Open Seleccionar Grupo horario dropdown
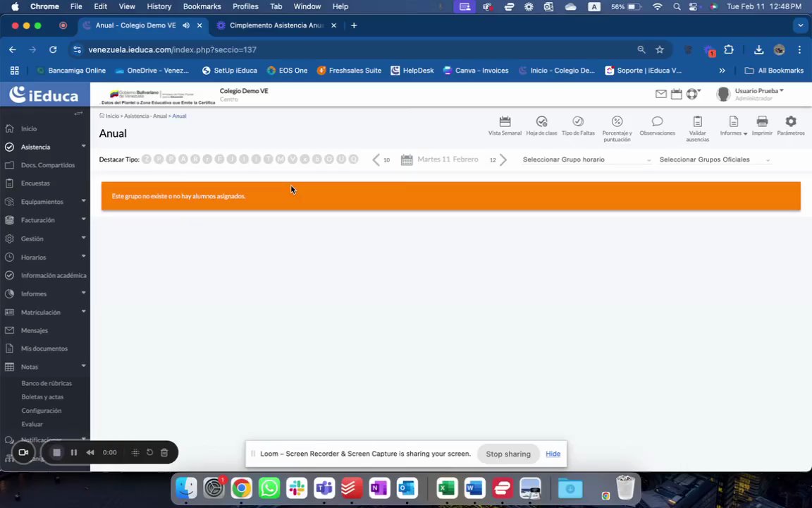This screenshot has width=812, height=508. tap(586, 159)
